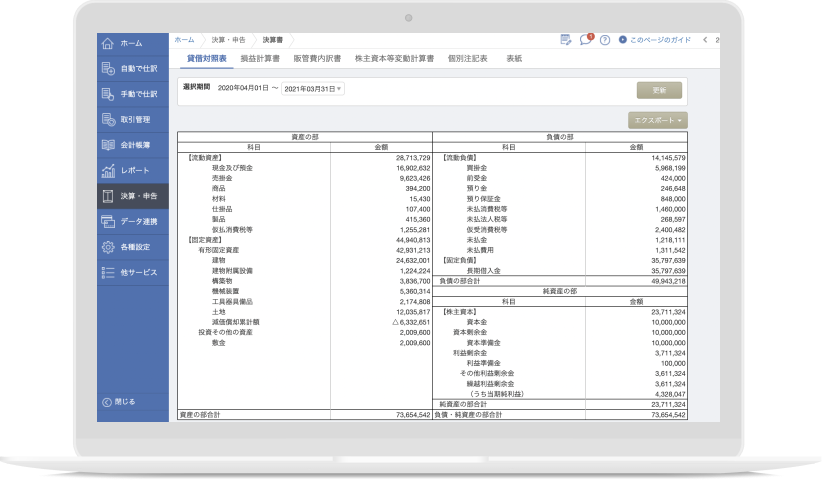Open the chat notifications bubble icon
Viewport: 822px width, 480px height.
[586, 40]
